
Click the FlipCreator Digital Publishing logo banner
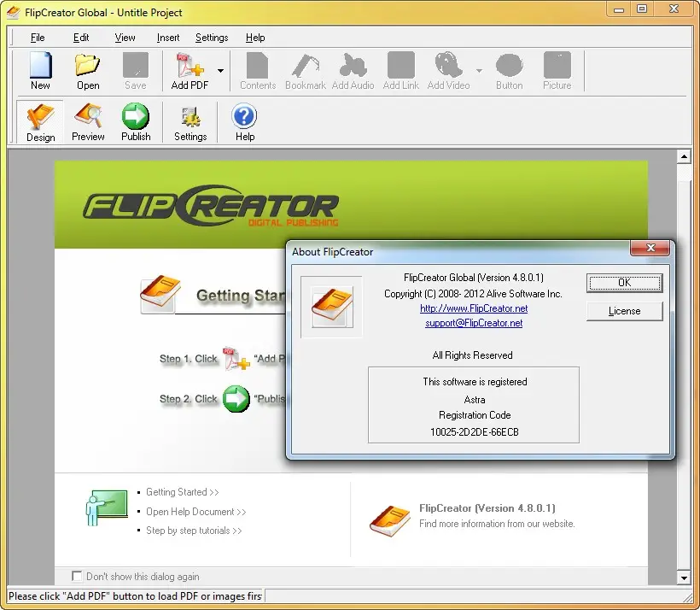coord(211,206)
